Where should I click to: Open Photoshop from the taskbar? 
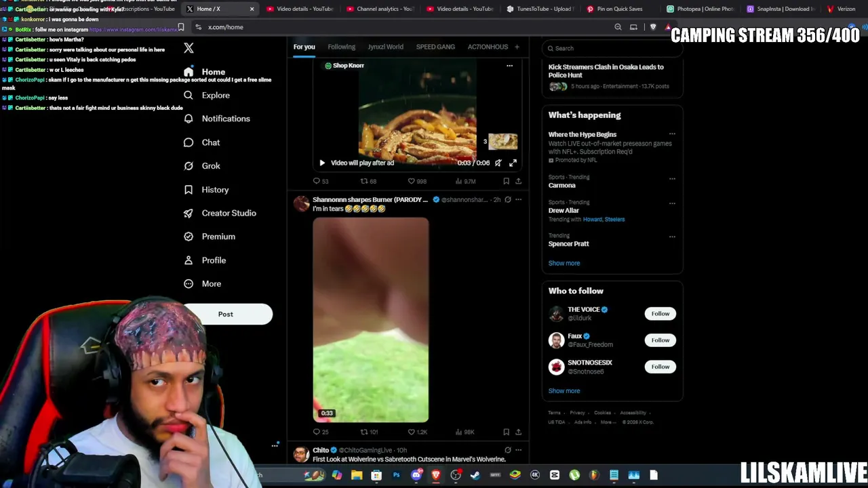click(x=397, y=475)
